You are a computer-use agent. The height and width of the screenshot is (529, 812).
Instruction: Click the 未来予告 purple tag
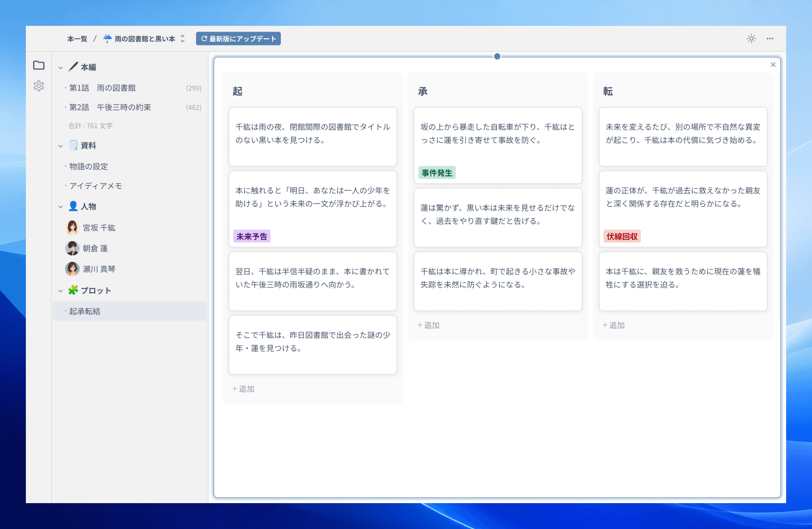[252, 236]
